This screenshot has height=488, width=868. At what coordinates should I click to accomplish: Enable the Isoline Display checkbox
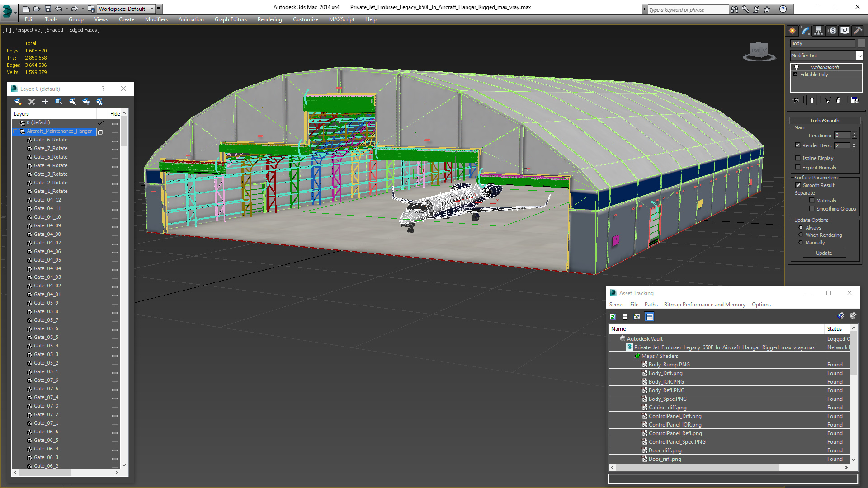click(x=798, y=158)
